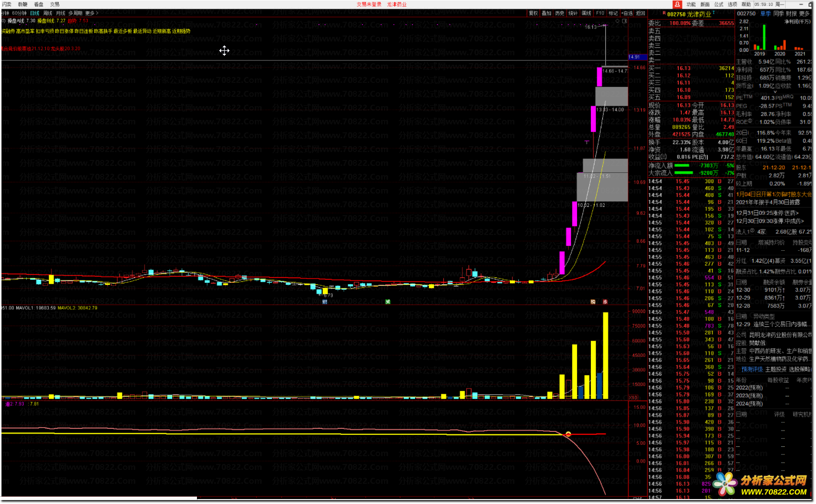Click the 高市盈率 tag label
Image resolution: width=816 pixels, height=504 pixels.
[x=25, y=31]
